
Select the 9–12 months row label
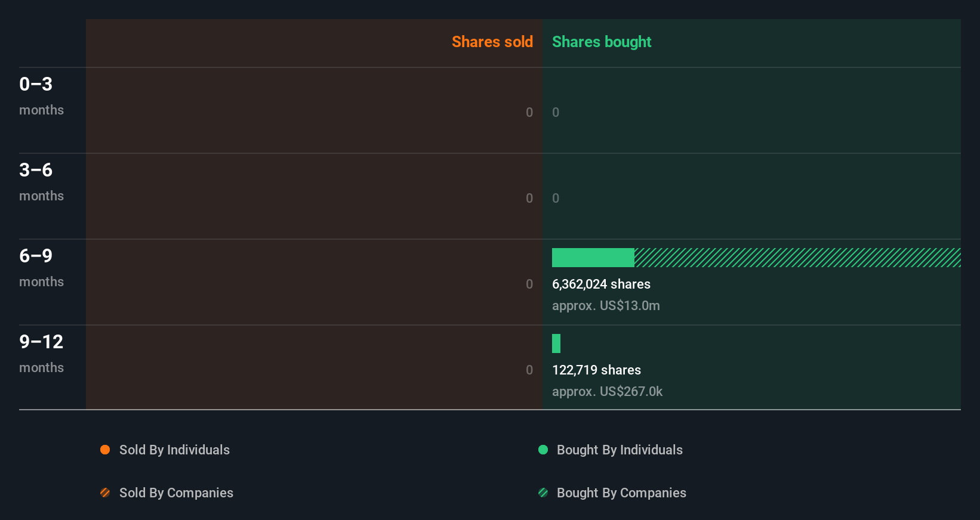tap(41, 353)
